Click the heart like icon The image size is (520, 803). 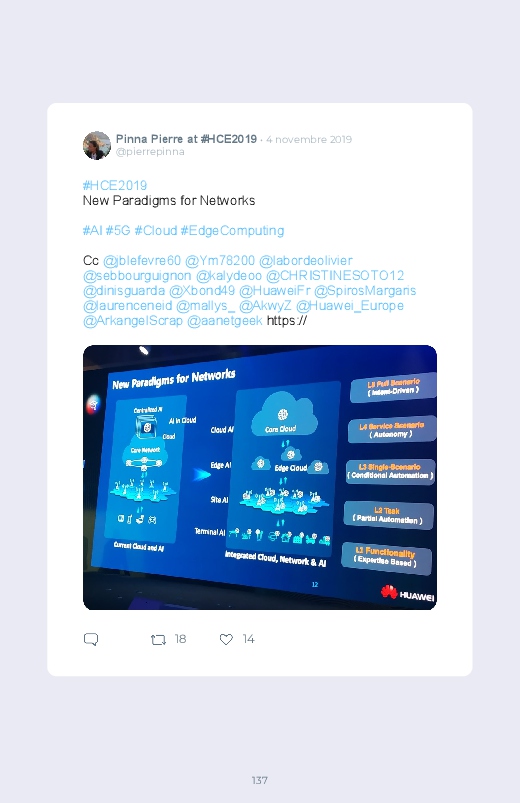pos(226,639)
